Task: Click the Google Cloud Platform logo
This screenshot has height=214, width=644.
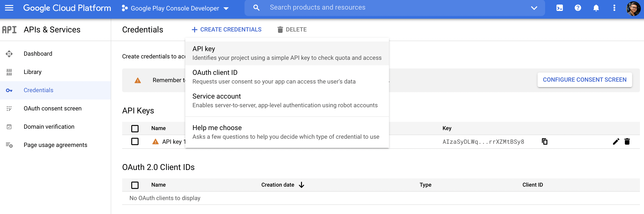Action: [x=67, y=8]
